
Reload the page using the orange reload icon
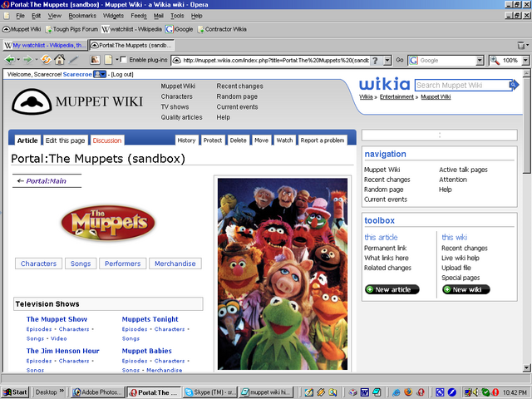pos(46,60)
